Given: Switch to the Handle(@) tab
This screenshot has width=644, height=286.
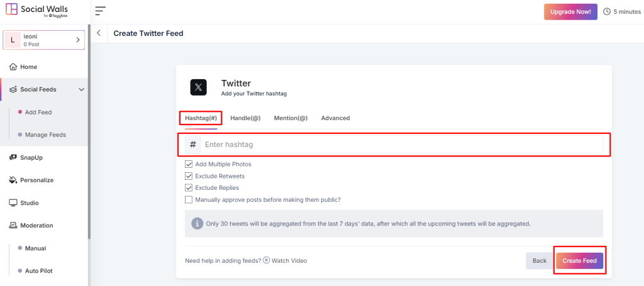Looking at the screenshot, I should coord(245,118).
